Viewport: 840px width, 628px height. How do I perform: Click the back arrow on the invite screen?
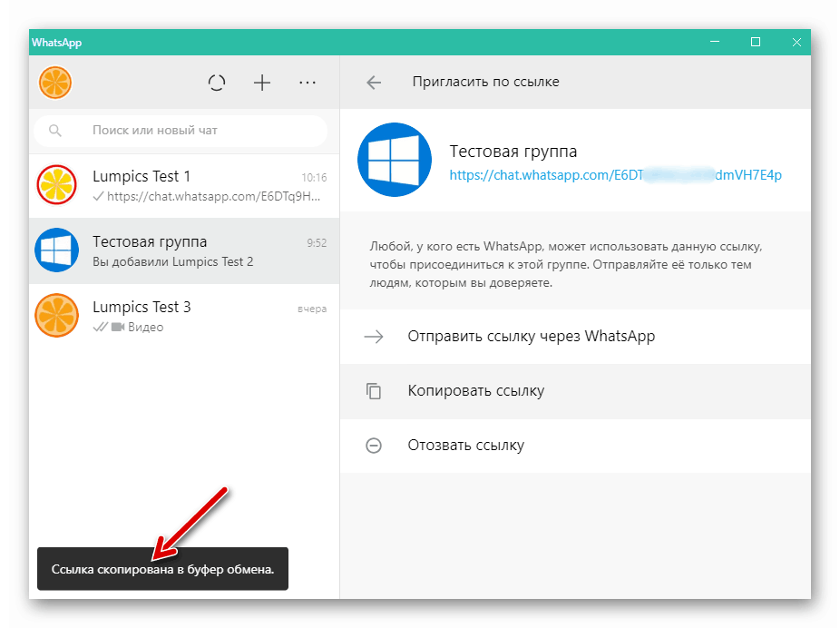[374, 81]
